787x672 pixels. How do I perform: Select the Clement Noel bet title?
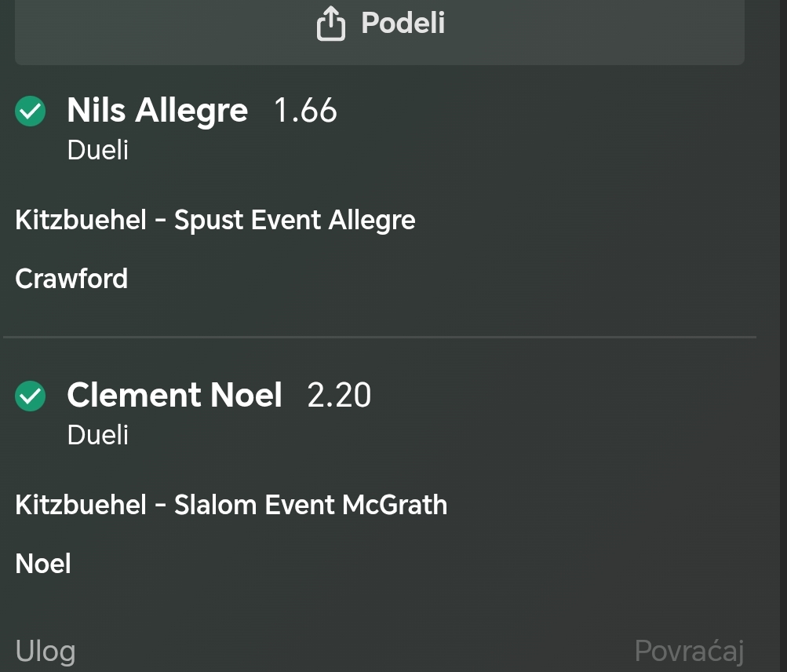pos(175,395)
